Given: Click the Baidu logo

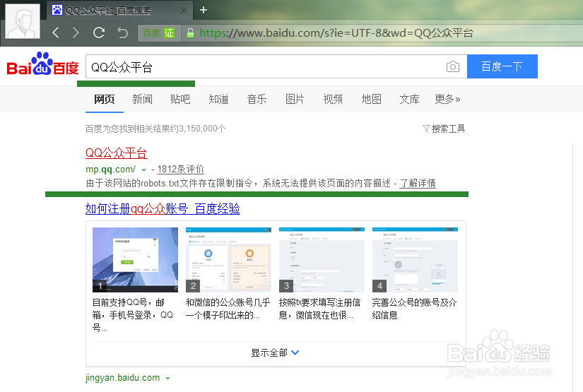Looking at the screenshot, I should [42, 64].
